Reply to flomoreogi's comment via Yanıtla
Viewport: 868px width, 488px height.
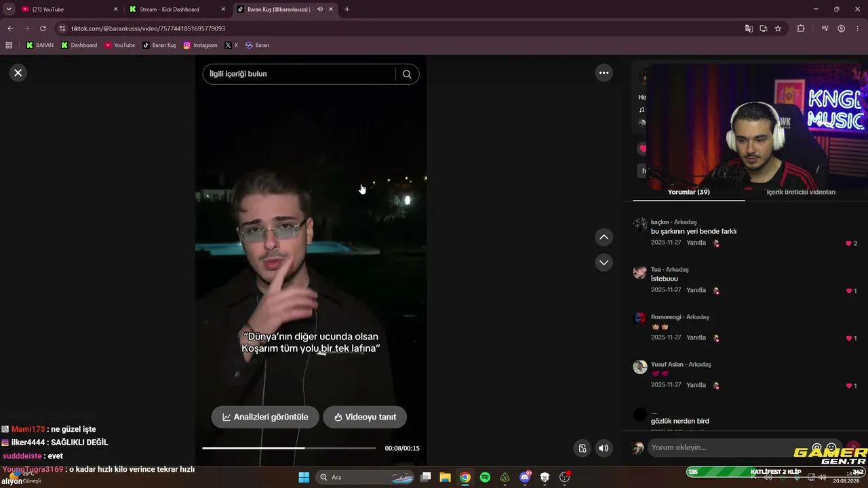696,338
